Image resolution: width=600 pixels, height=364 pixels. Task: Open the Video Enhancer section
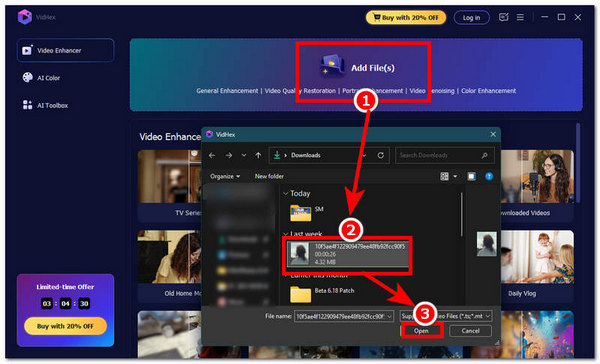point(65,50)
